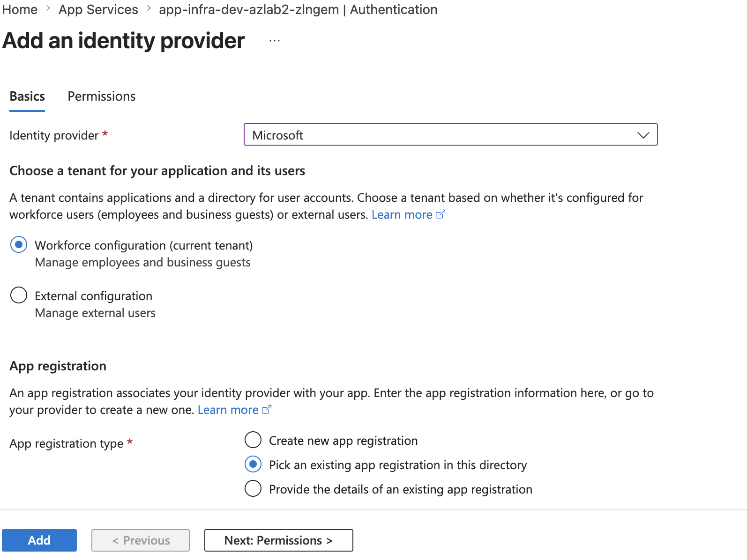Open app-infra-dev-azlab2-zlngem Authentication breadcrumb

click(x=298, y=9)
